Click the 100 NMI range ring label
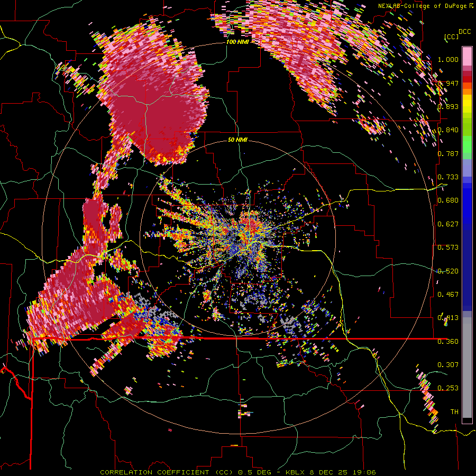Image resolution: width=476 pixels, height=476 pixels. [237, 42]
